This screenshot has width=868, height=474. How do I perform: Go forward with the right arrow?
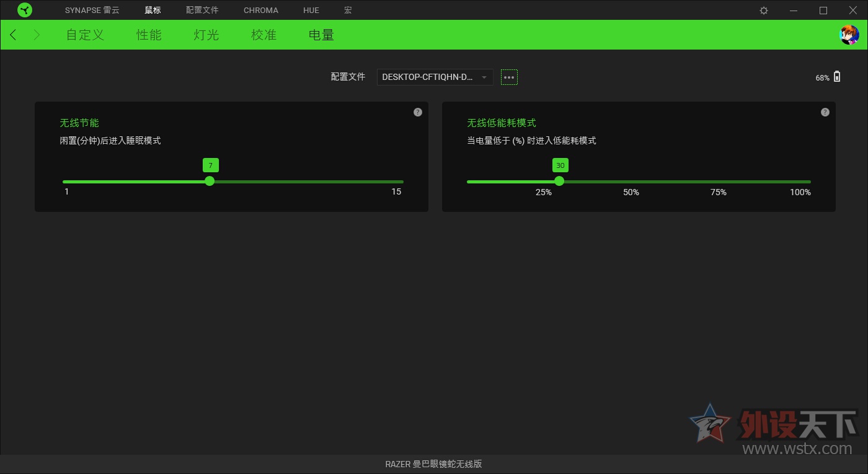[x=37, y=35]
